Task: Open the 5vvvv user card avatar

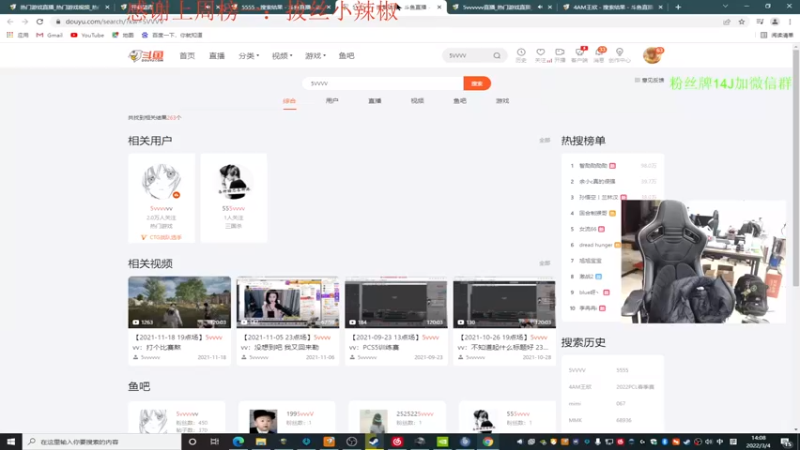Action: 161,182
